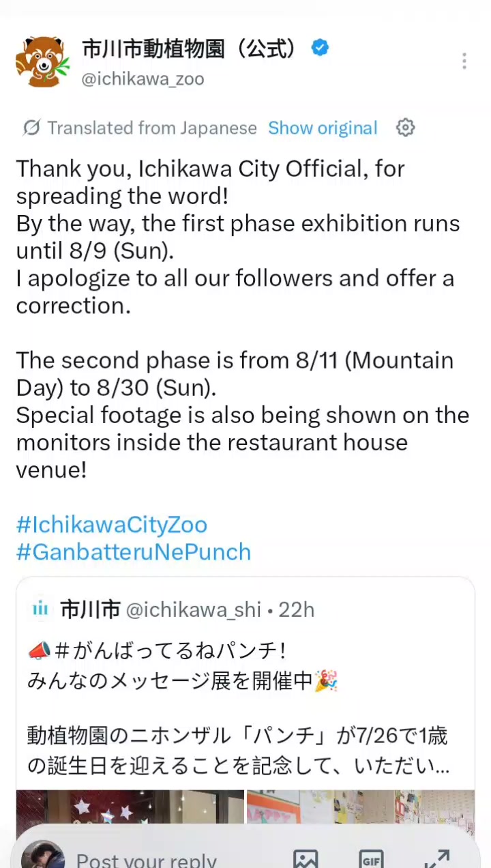491x868 pixels.
Task: Open translation settings gear icon
Action: click(406, 128)
